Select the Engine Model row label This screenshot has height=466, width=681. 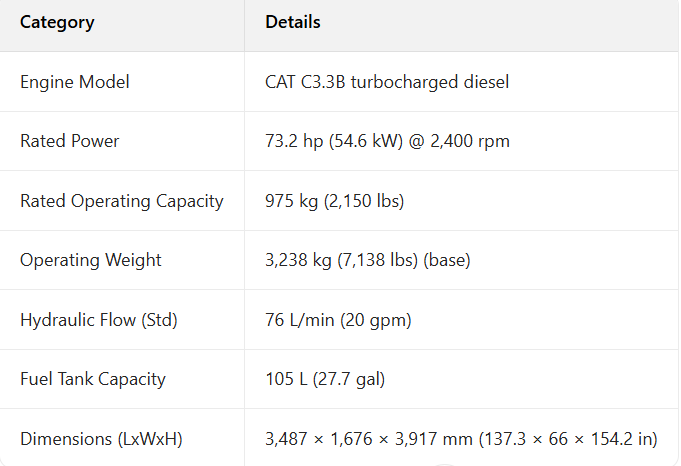75,82
